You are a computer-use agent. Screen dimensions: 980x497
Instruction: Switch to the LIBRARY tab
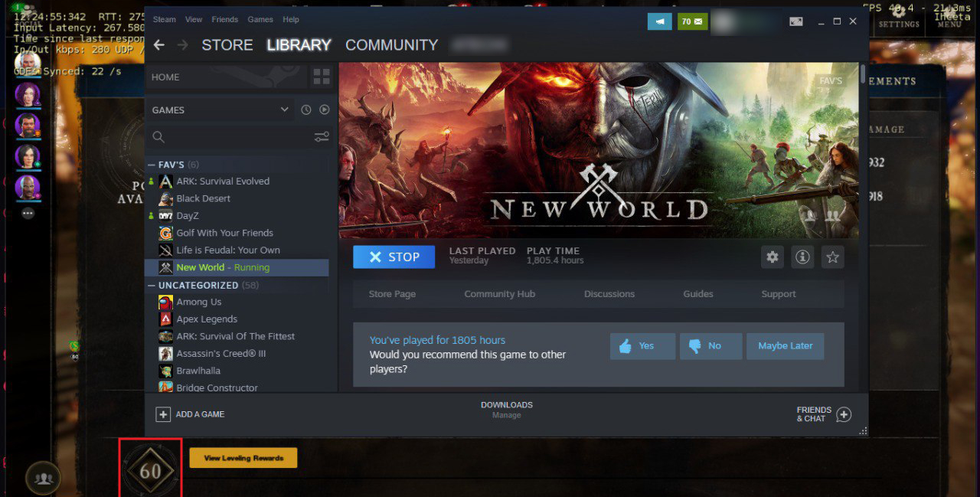(299, 45)
